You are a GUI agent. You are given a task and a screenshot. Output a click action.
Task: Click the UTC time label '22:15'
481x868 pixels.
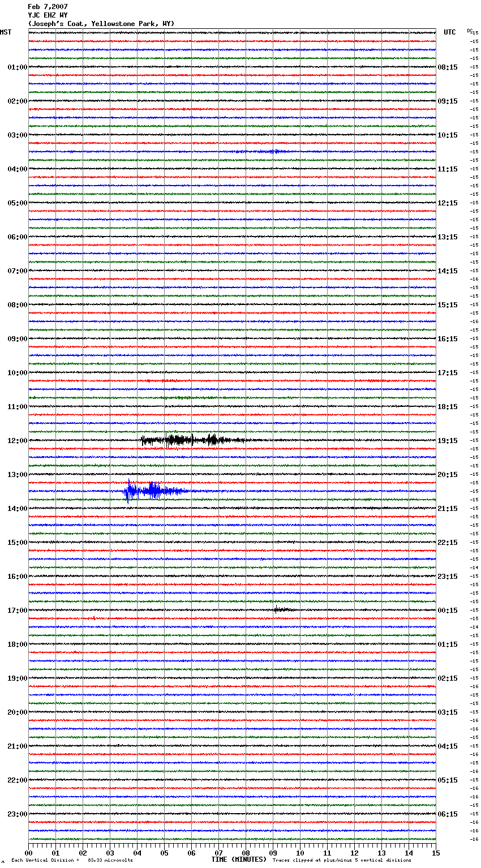pyautogui.click(x=448, y=543)
